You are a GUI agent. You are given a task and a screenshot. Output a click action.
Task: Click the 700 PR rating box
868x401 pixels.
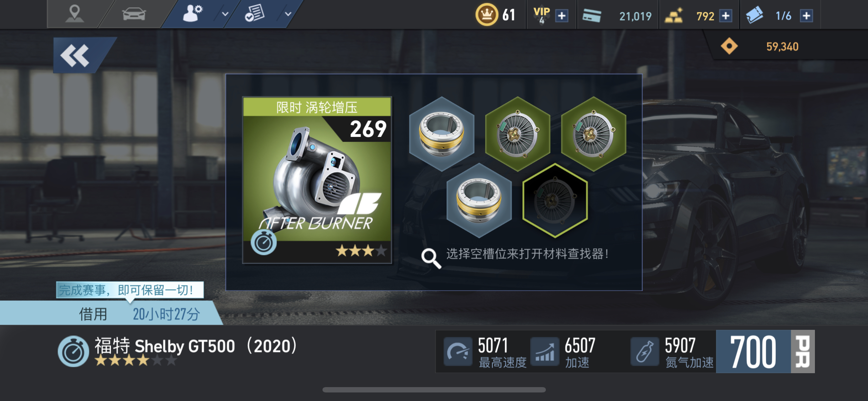[x=765, y=351]
